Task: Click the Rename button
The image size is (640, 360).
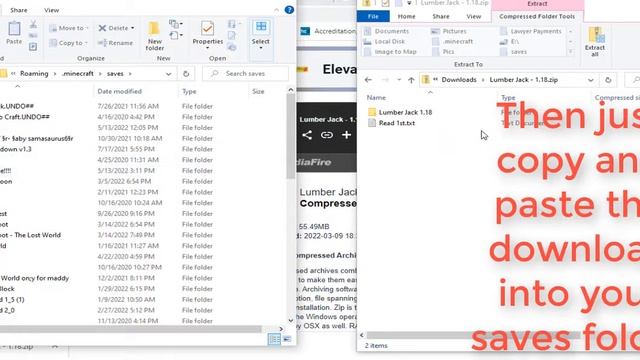Action: pos(116,43)
